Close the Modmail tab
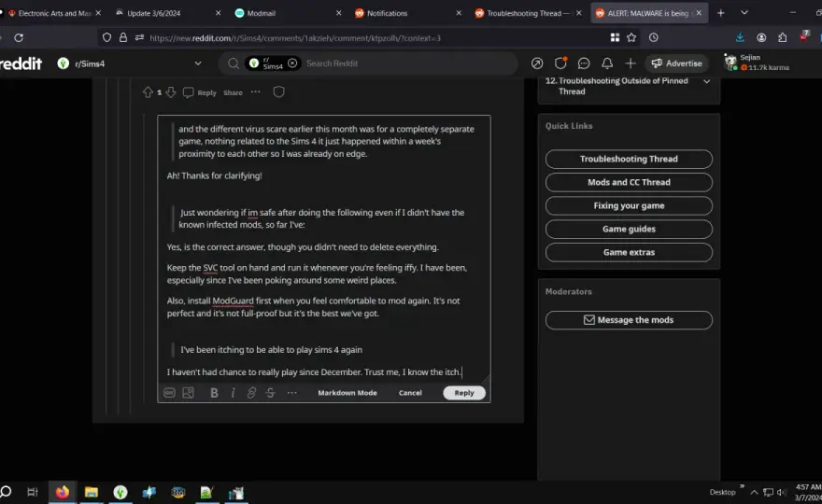 [x=338, y=13]
